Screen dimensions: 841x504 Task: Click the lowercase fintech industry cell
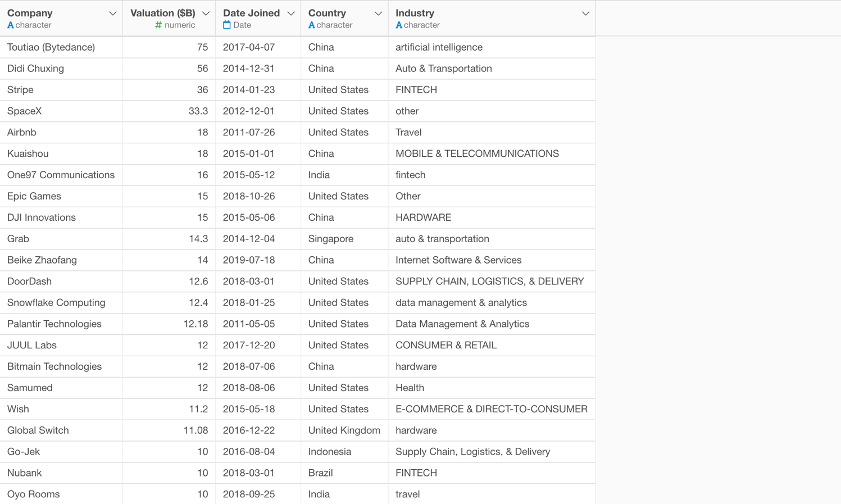[x=492, y=175]
